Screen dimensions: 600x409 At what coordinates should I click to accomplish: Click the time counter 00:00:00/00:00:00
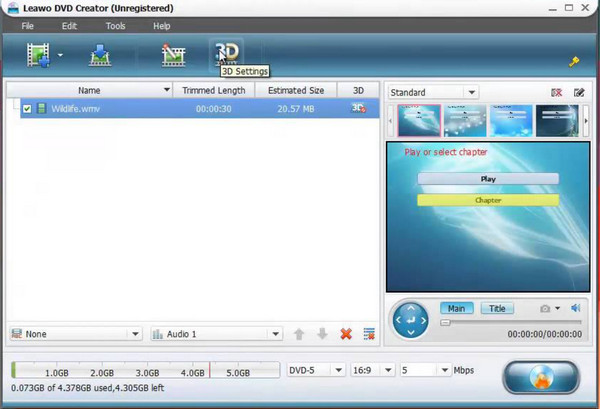tap(545, 334)
